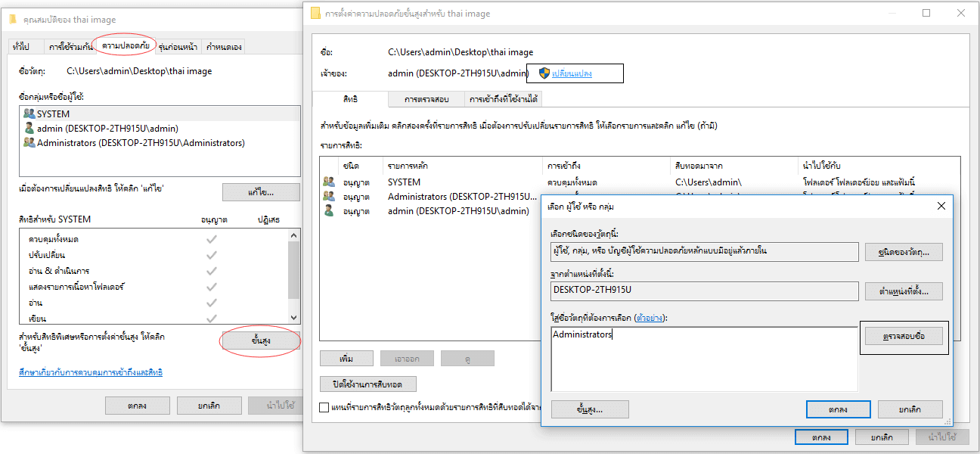
Task: Select the admin อนุญาต permission entry icon
Action: 328,210
